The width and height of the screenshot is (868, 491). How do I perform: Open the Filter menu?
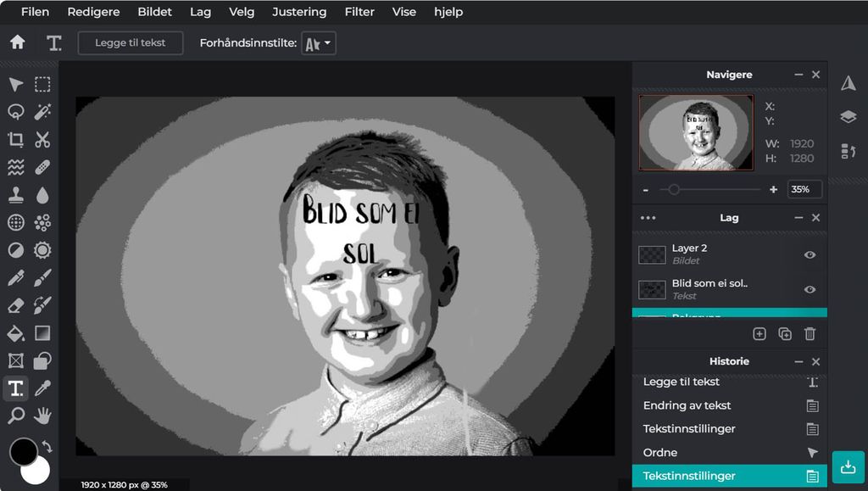[359, 12]
